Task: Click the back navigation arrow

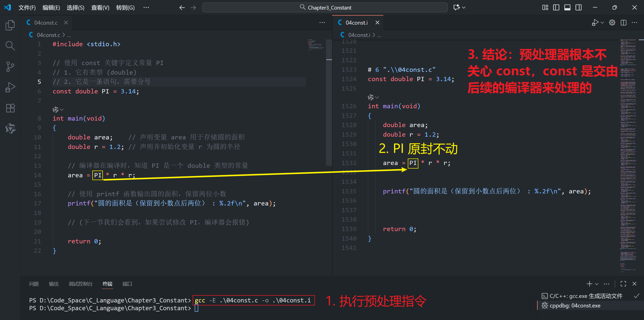Action: point(182,8)
